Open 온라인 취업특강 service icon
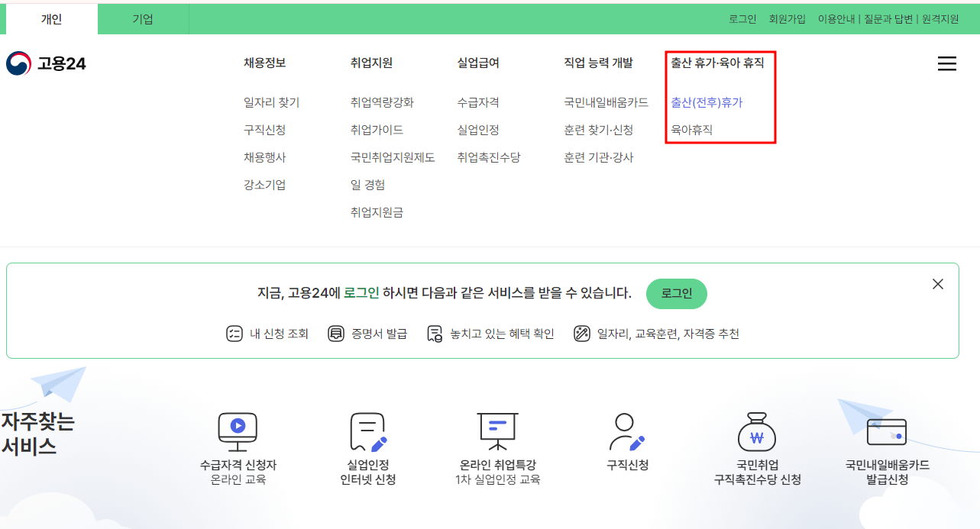Image resolution: width=980 pixels, height=529 pixels. click(498, 432)
